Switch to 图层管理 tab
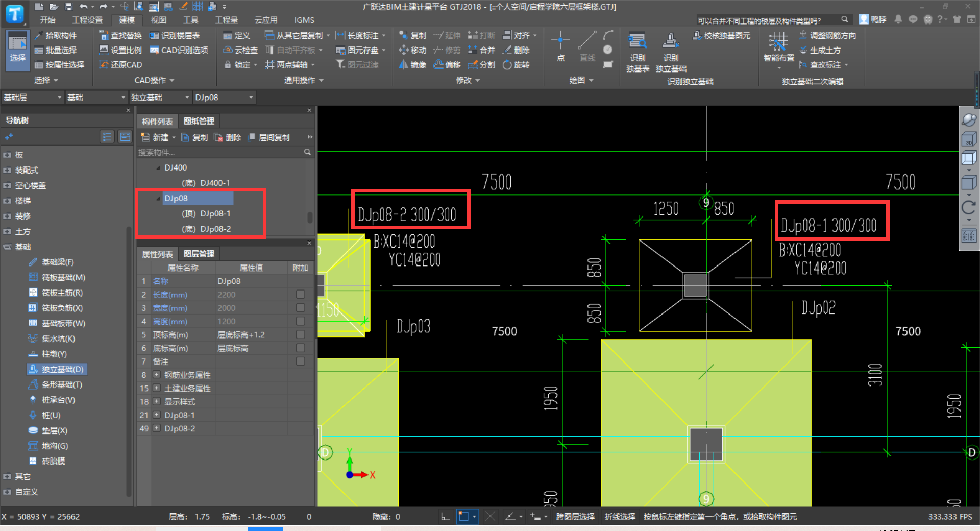The image size is (980, 531). [199, 254]
